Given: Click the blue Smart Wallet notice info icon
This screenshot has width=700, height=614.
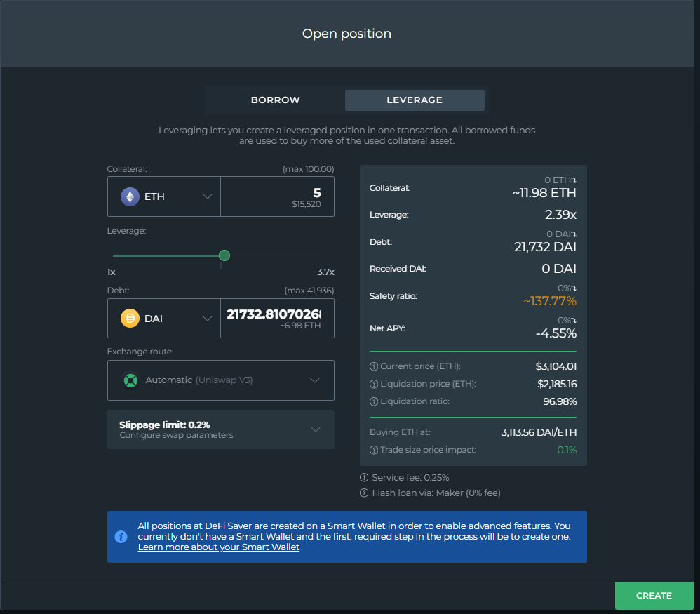Looking at the screenshot, I should [121, 537].
